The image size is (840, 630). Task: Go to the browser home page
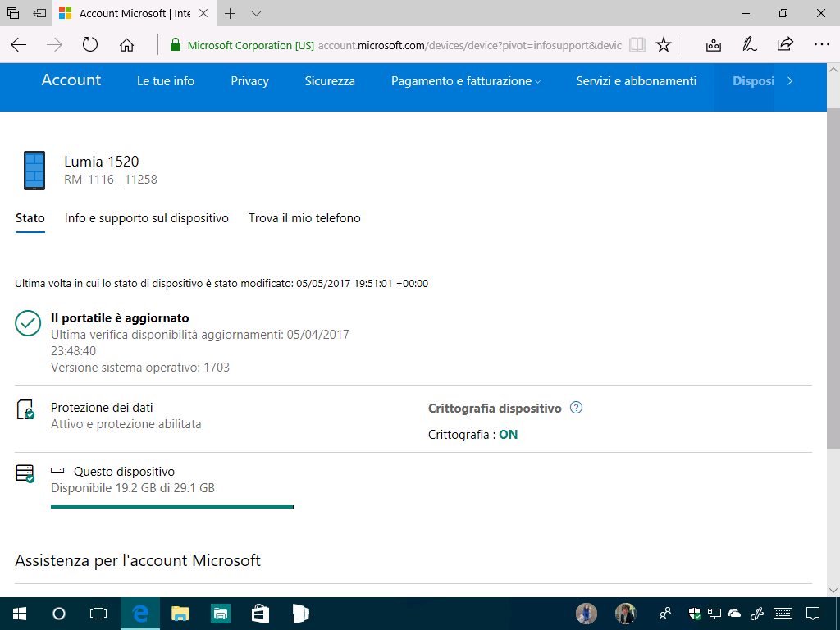coord(126,45)
